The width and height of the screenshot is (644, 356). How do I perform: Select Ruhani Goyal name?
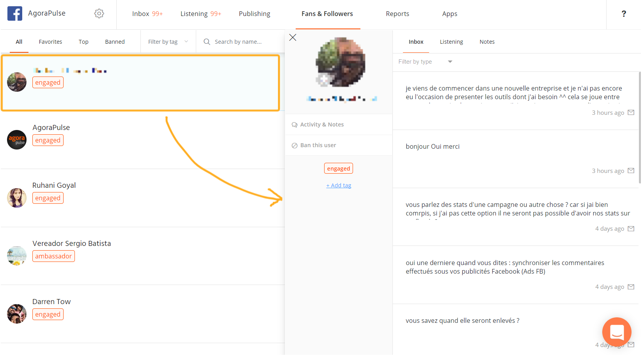pyautogui.click(x=54, y=185)
